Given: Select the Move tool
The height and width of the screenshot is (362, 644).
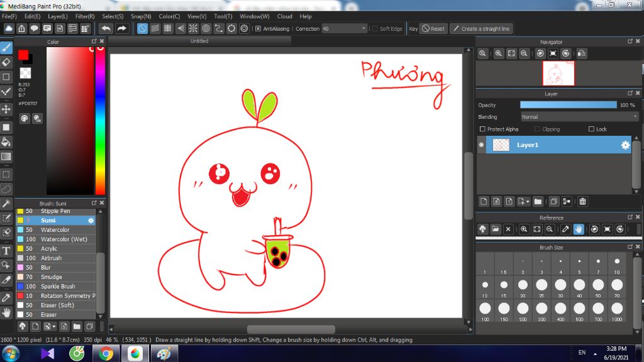Looking at the screenshot, I should (x=6, y=109).
